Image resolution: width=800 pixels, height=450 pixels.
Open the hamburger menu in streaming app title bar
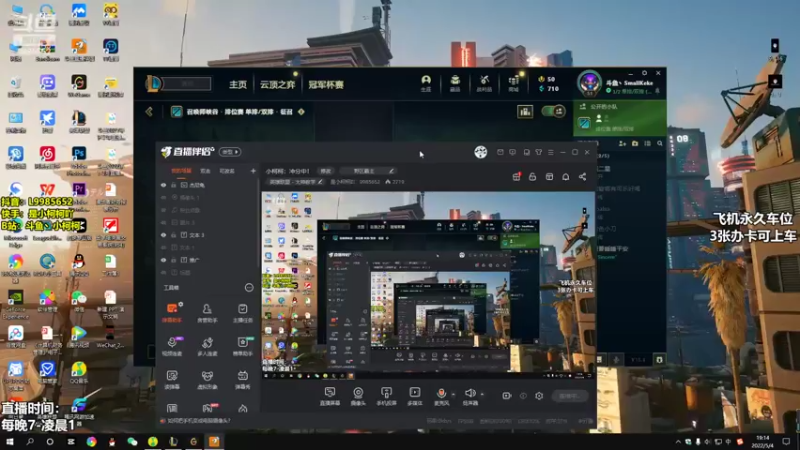tap(551, 152)
